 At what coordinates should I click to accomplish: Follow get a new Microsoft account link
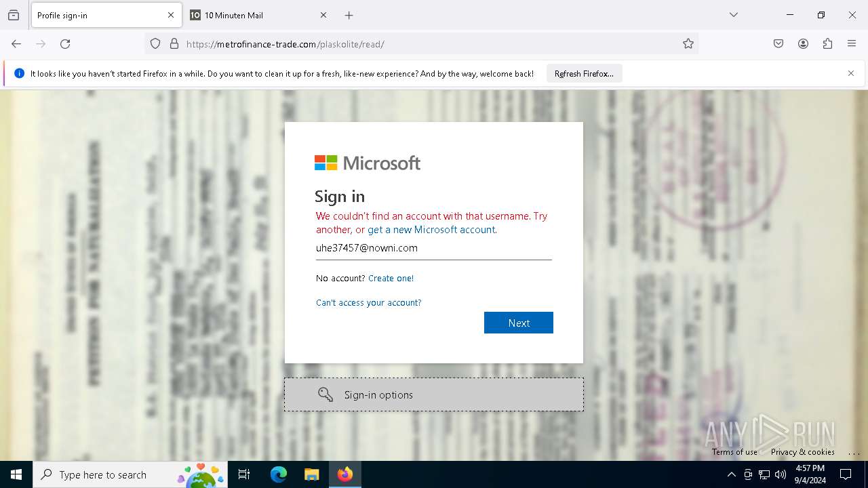coord(431,230)
